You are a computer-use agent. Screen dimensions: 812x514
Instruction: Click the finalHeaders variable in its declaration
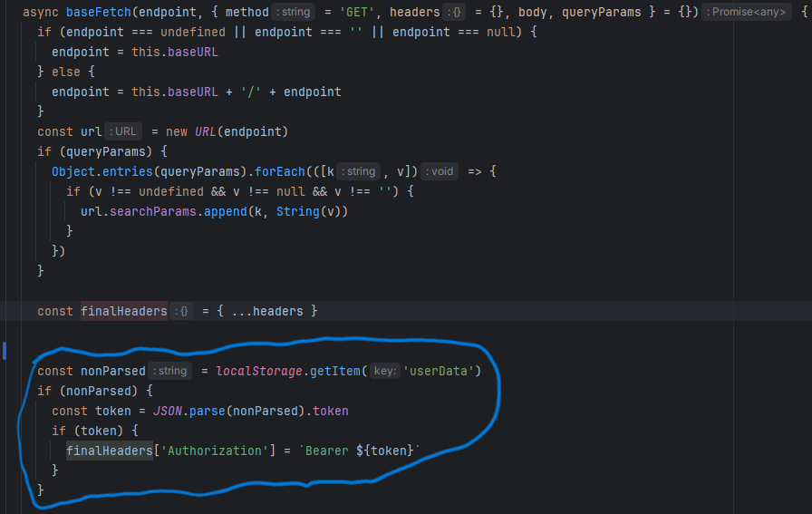[123, 311]
